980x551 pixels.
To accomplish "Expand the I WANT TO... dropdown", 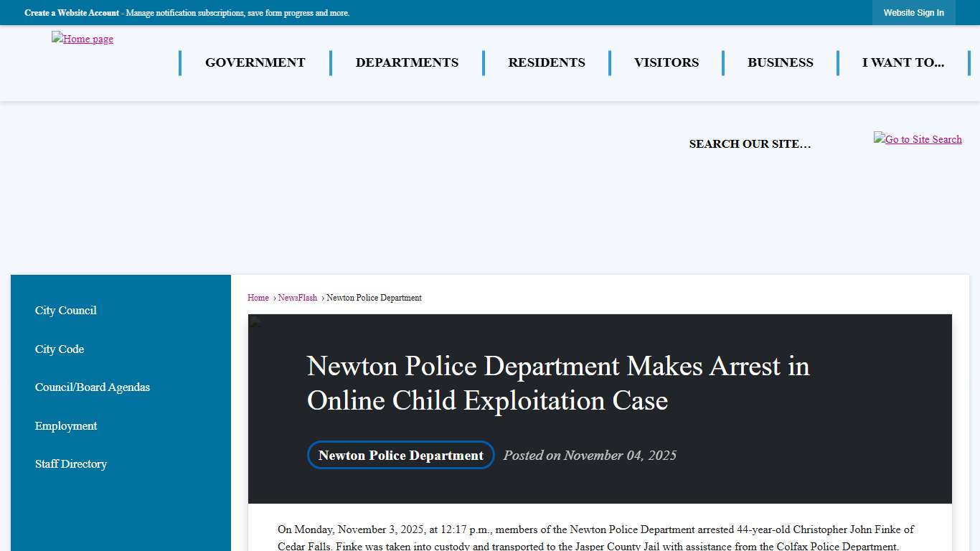I will pos(903,62).
